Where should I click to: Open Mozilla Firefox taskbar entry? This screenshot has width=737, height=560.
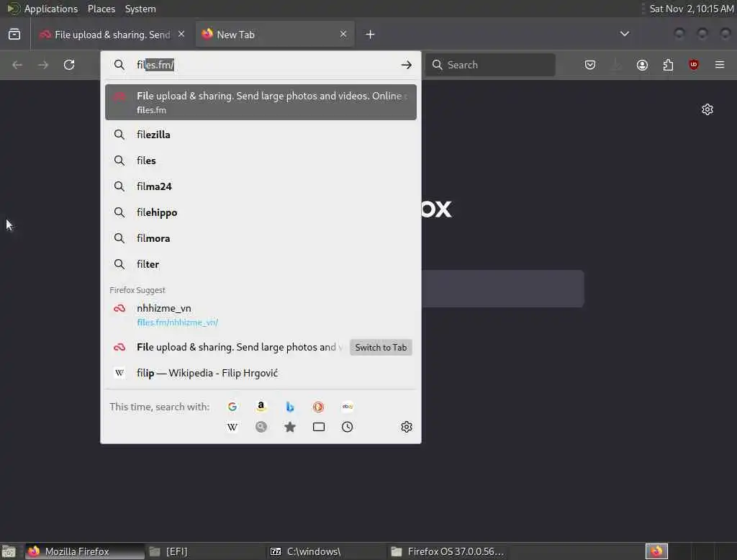[x=85, y=551]
